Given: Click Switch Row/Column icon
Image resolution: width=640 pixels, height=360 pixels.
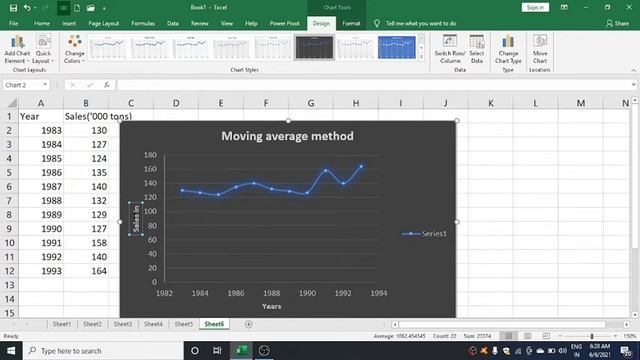Looking at the screenshot, I should [450, 49].
